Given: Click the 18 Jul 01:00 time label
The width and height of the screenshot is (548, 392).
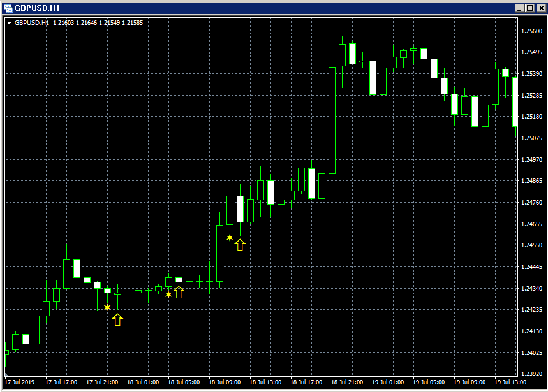Looking at the screenshot, I should click(x=143, y=382).
